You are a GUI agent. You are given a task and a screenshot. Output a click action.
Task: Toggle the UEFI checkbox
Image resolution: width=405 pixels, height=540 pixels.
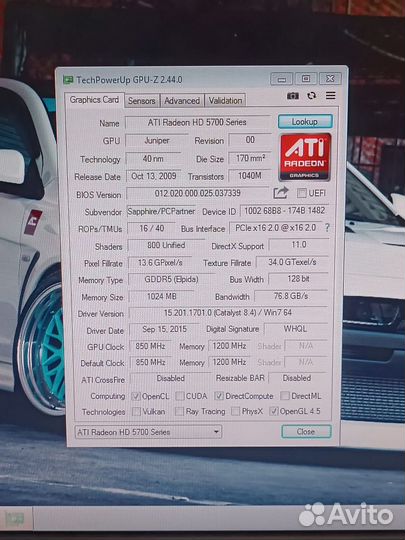[302, 193]
